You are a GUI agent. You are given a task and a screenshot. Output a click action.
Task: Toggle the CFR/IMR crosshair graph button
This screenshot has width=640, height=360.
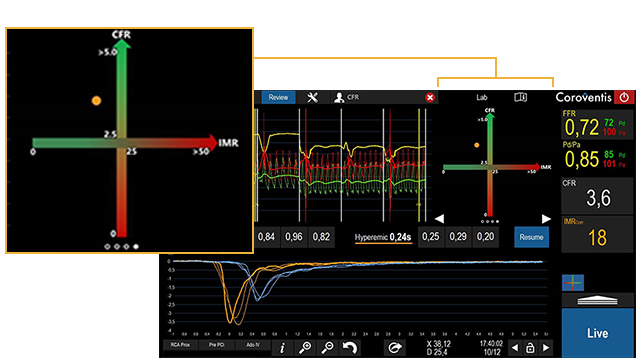coord(573,282)
